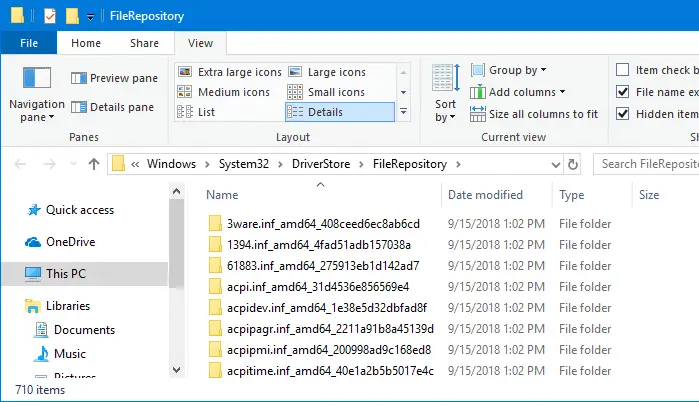Uncheck File name extensions
The width and height of the screenshot is (699, 402).
[x=622, y=92]
